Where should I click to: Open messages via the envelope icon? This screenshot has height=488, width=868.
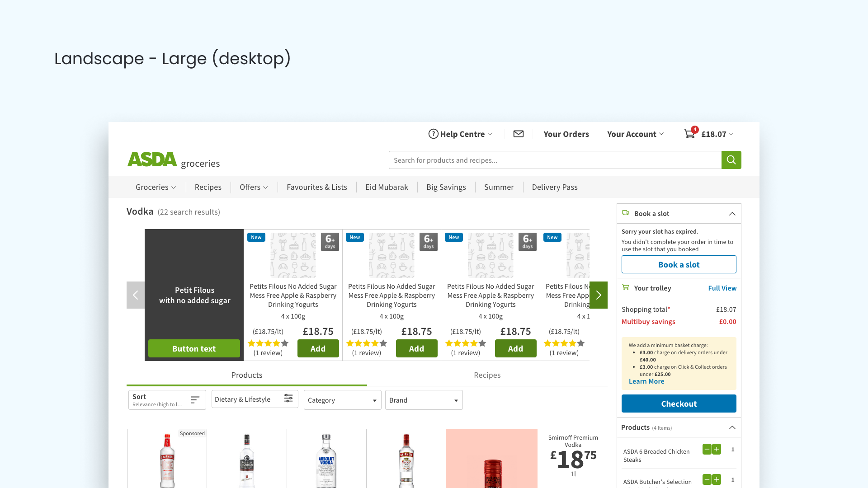click(519, 134)
